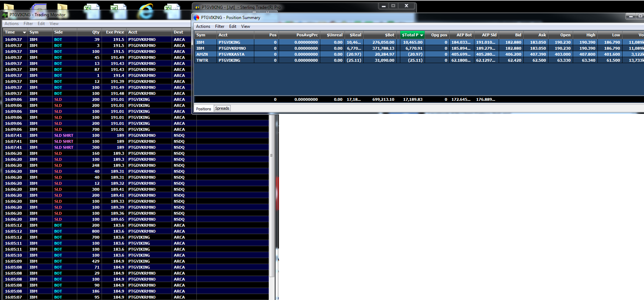Click the $Total P value 10,465.00

[413, 42]
